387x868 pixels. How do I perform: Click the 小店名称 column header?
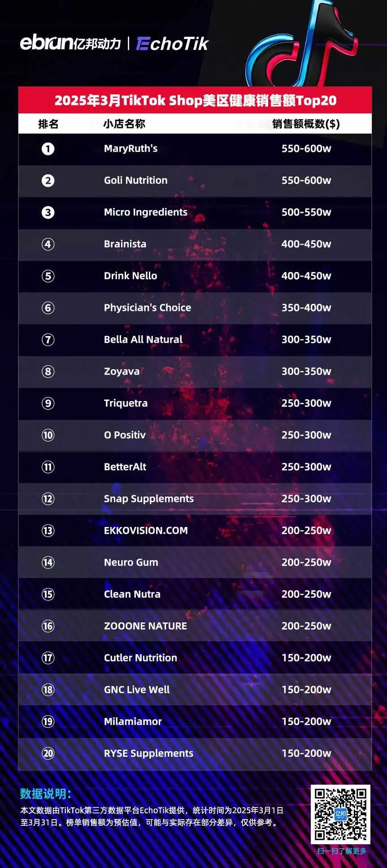click(x=124, y=124)
